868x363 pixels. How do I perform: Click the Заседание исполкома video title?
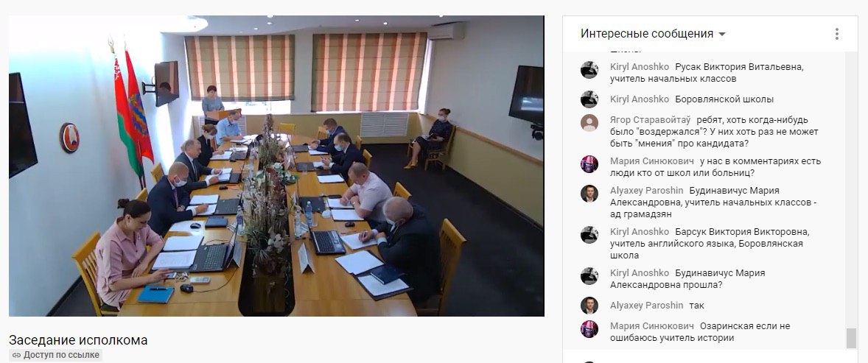[78, 339]
